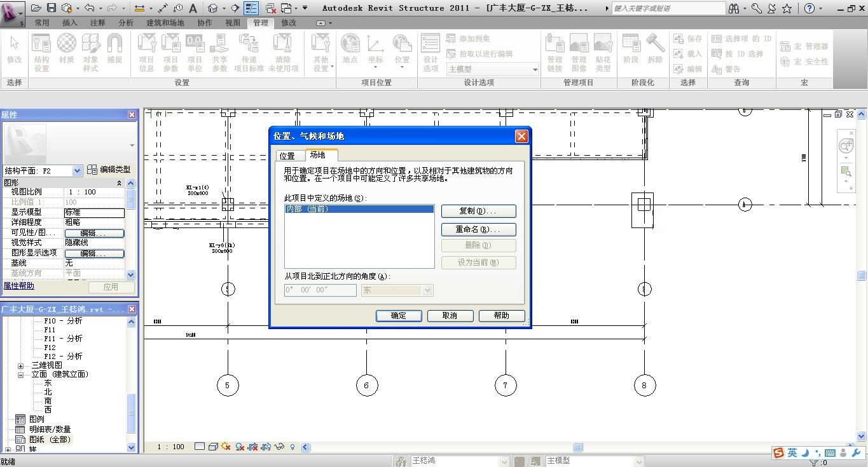868x467 pixels.
Task: Click the 明细表/数量 browser item
Action: click(50, 430)
